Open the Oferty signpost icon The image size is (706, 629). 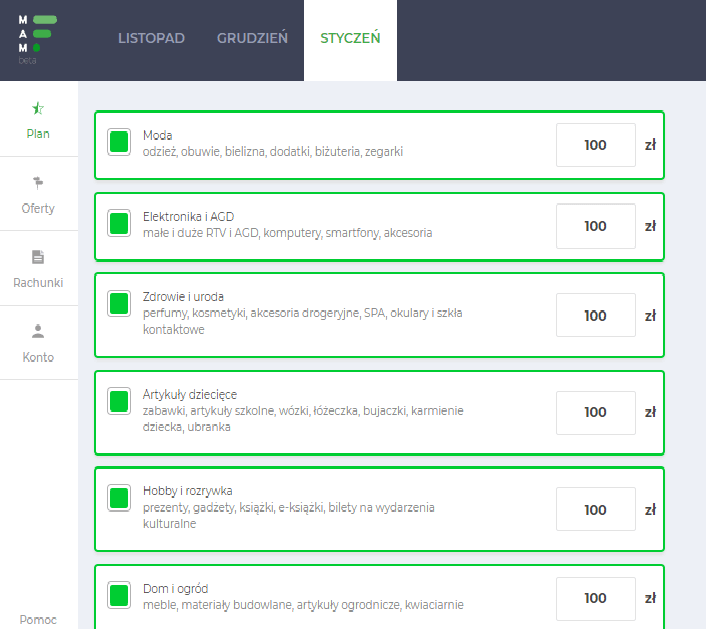coord(38,183)
